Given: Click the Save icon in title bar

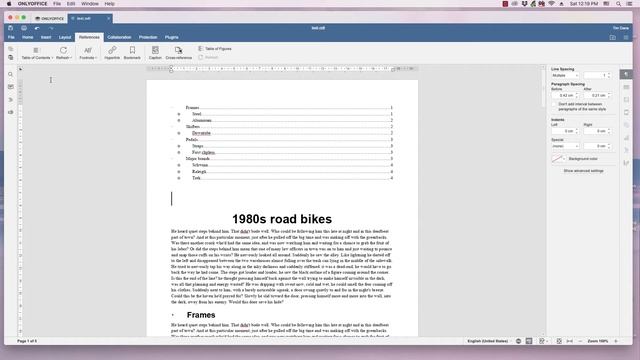Looking at the screenshot, I should click(x=11, y=28).
